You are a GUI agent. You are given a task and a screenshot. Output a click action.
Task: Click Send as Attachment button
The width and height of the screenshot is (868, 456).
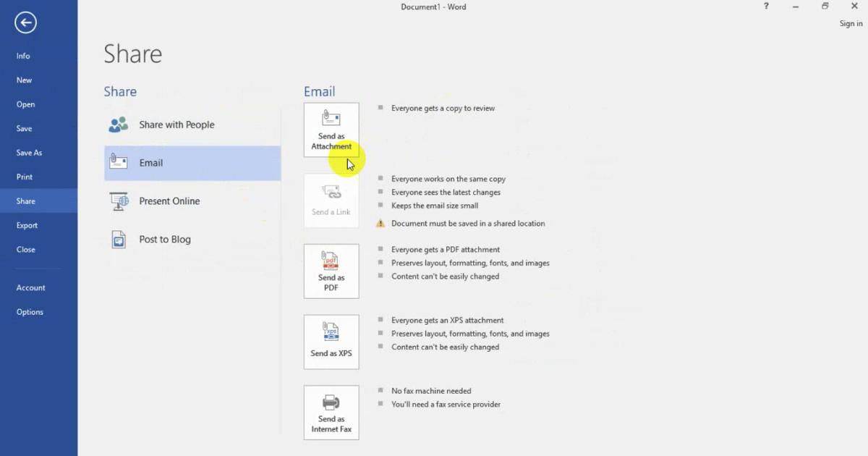coord(331,130)
